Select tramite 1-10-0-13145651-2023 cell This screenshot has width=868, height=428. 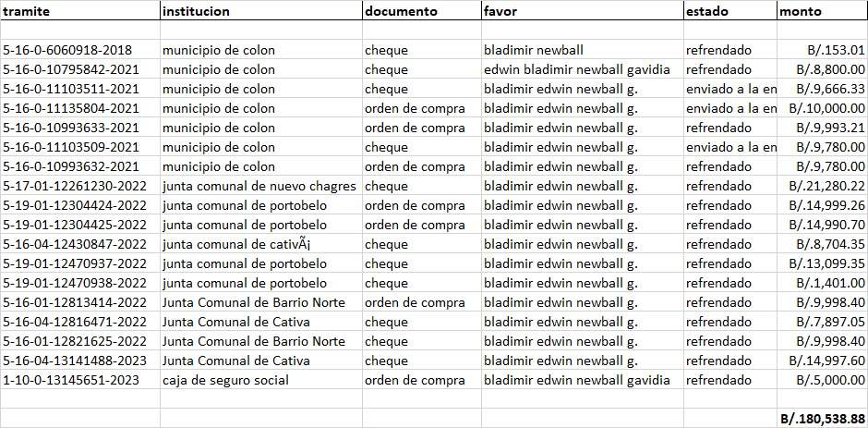80,380
